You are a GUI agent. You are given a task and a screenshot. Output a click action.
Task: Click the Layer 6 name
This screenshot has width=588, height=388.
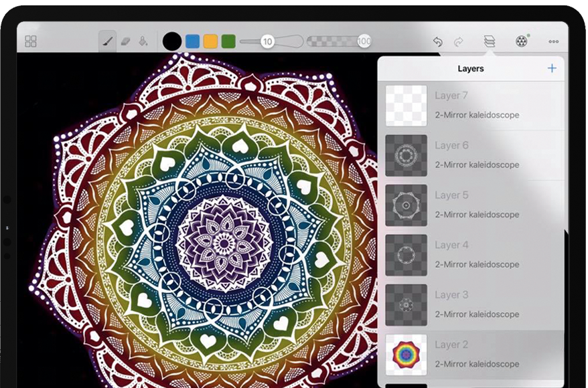pos(451,145)
